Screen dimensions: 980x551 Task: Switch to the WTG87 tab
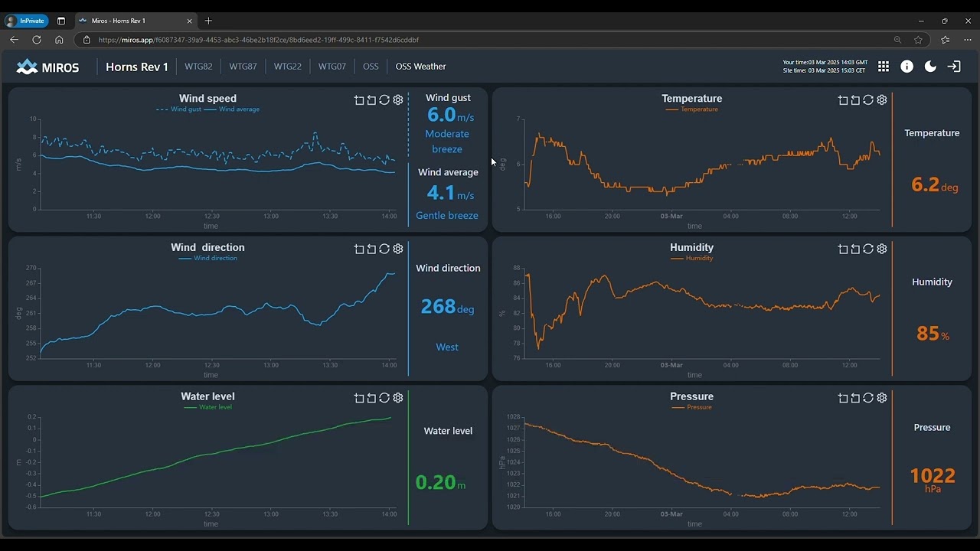point(243,67)
